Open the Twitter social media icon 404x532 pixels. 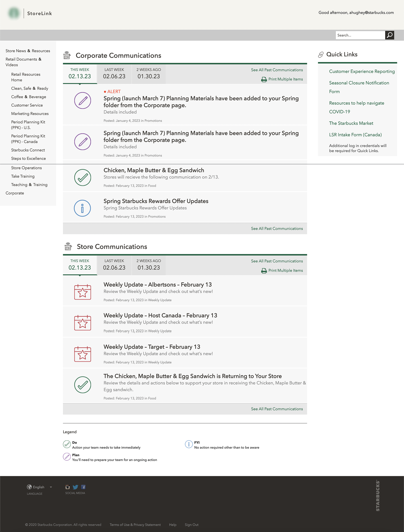click(x=75, y=487)
